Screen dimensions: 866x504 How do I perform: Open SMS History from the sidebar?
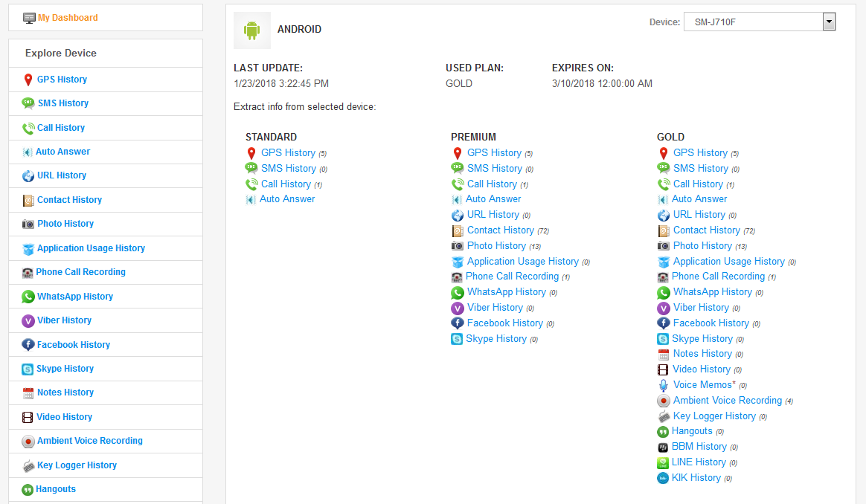click(63, 103)
